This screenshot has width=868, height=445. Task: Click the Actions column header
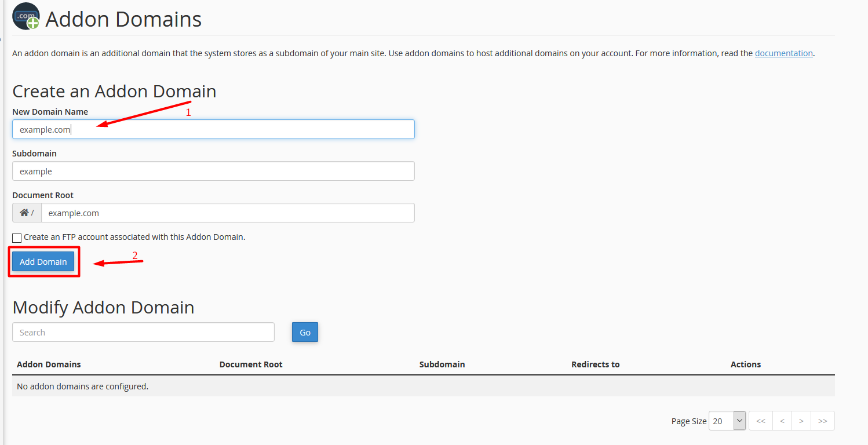click(745, 364)
